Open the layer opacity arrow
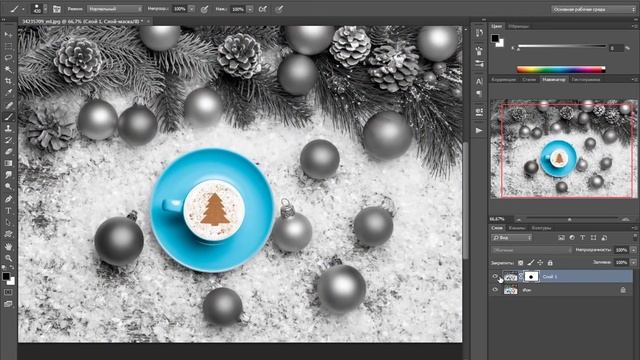Screen dimensions: 640x360 633,250
